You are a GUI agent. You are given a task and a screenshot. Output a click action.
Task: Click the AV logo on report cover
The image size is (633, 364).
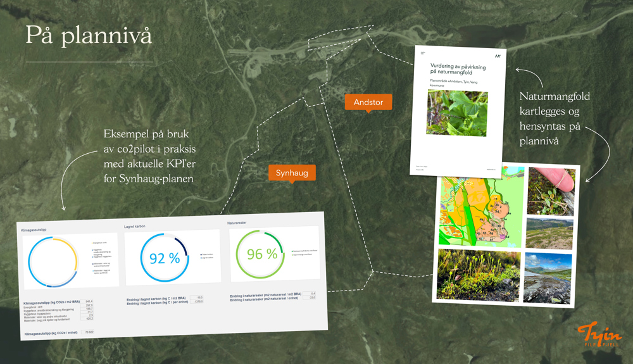click(x=497, y=56)
